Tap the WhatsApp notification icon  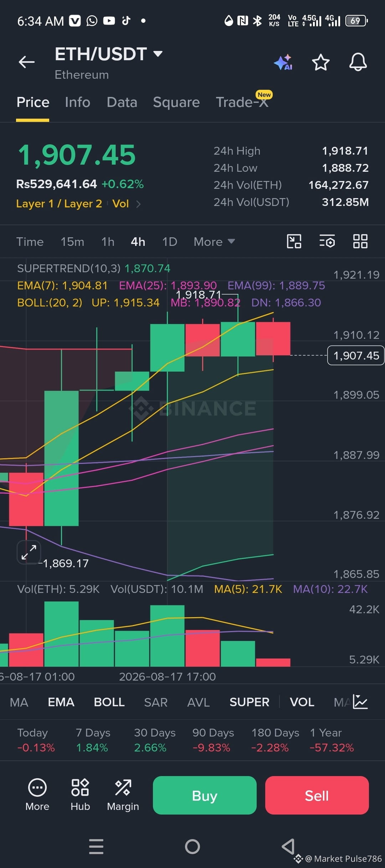click(92, 21)
